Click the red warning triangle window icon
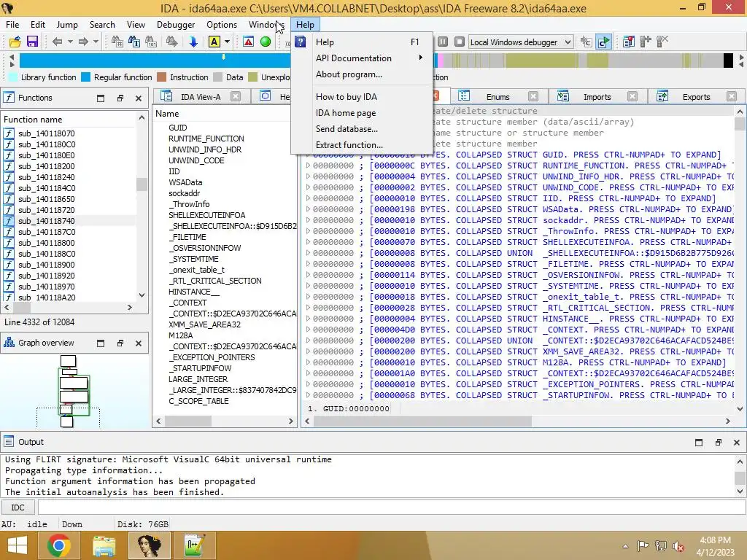747x560 pixels. (249, 42)
